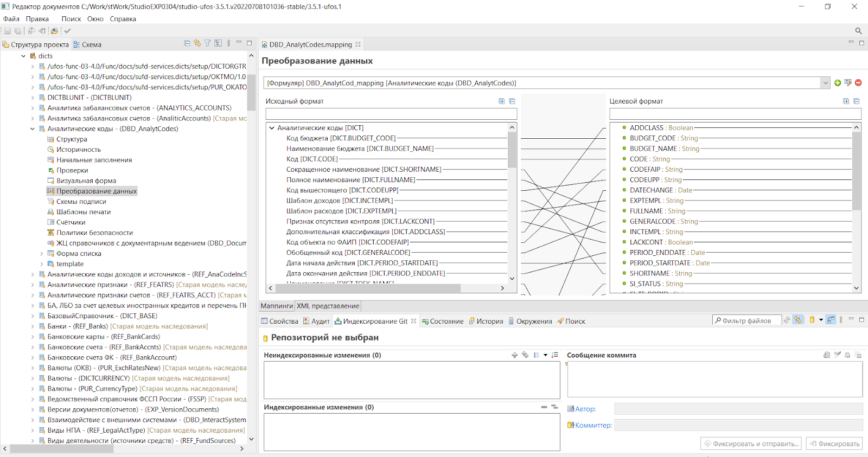Viewport: 868px width, 457px height.
Task: Toggle the column layout button in Git staging
Action: click(831, 320)
